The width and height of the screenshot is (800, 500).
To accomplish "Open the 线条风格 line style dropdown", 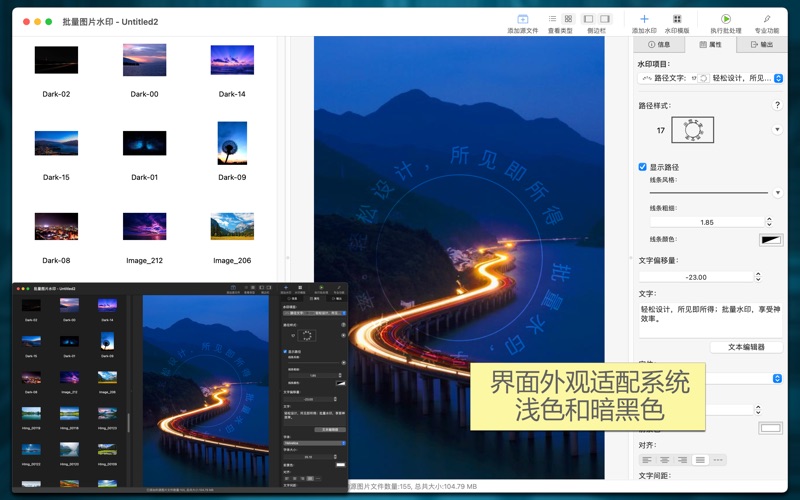I will click(x=777, y=192).
